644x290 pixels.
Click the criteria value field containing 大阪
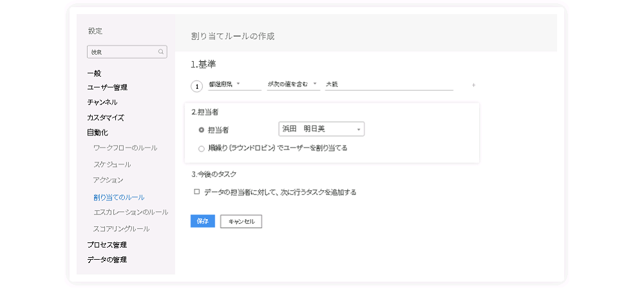pos(389,84)
